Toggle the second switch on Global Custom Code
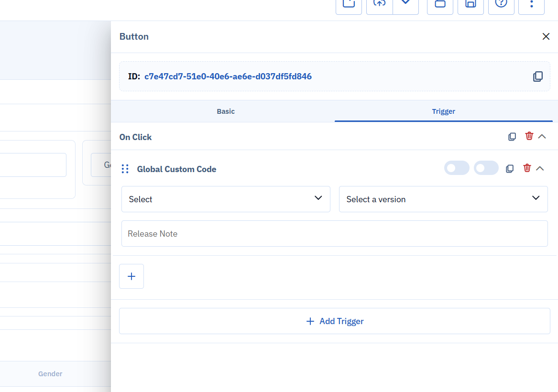Viewport: 558px width, 392px height. (x=486, y=168)
